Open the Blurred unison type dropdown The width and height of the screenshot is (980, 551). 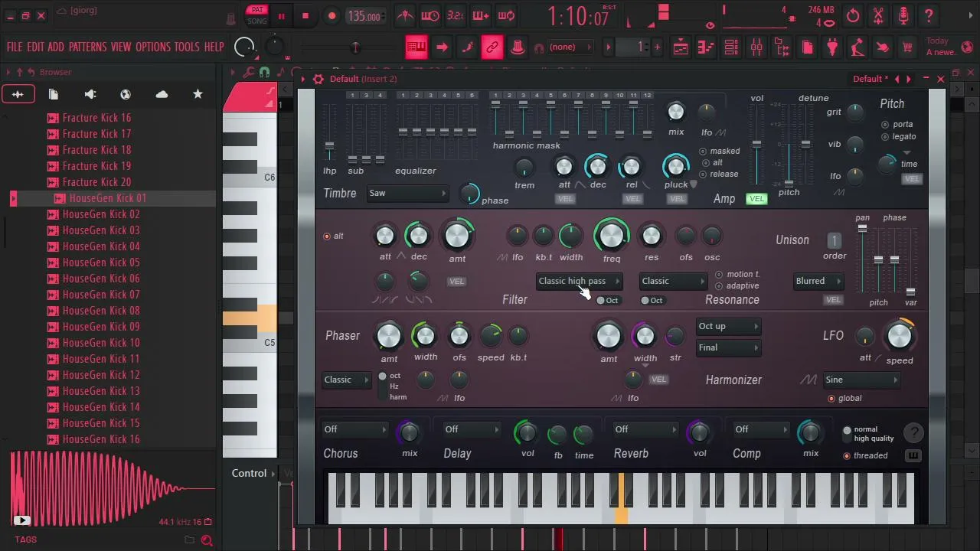[x=818, y=282]
